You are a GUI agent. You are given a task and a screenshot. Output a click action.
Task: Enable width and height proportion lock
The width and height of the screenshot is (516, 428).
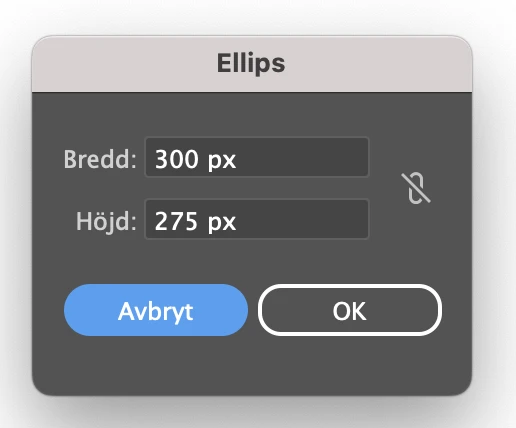(x=416, y=188)
